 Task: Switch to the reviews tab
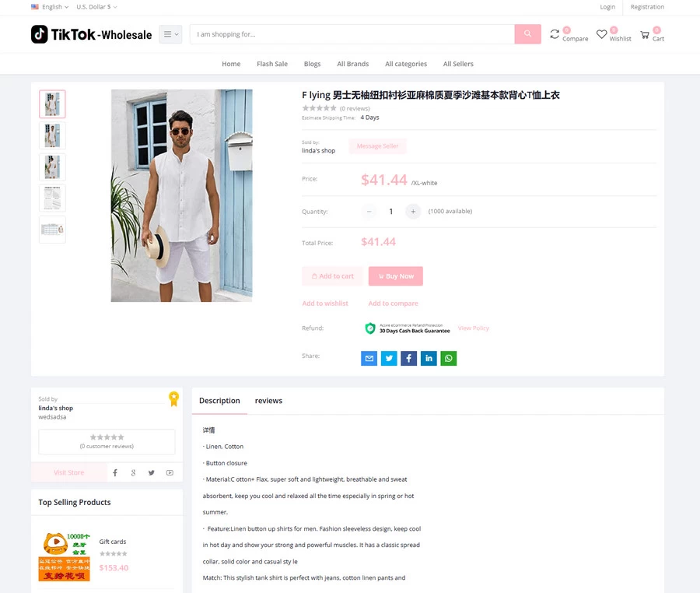pos(268,401)
